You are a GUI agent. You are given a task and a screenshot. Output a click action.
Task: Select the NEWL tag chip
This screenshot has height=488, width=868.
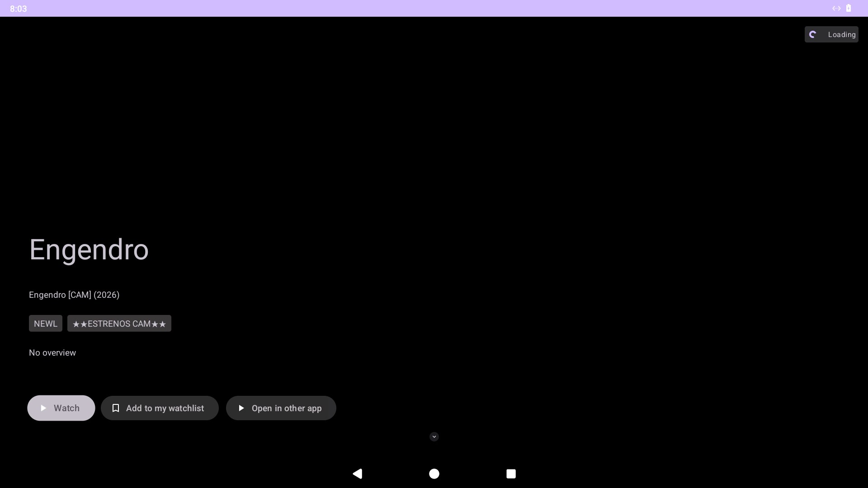[46, 324]
